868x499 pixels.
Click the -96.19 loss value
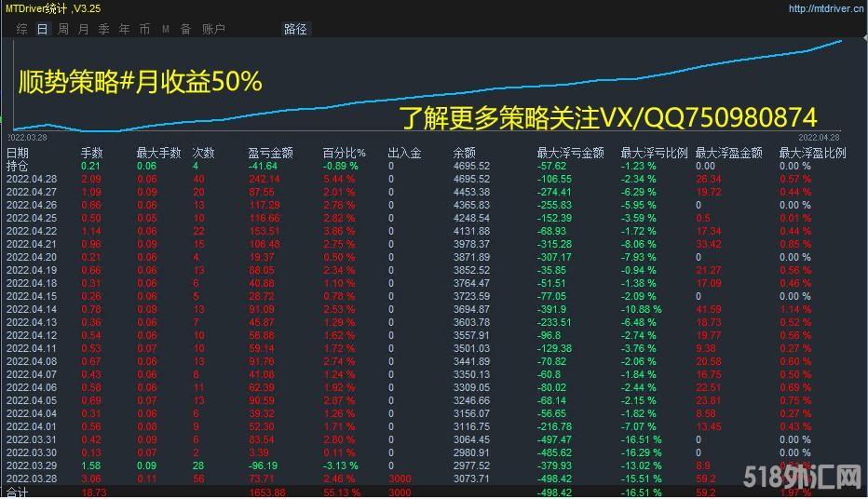click(263, 465)
